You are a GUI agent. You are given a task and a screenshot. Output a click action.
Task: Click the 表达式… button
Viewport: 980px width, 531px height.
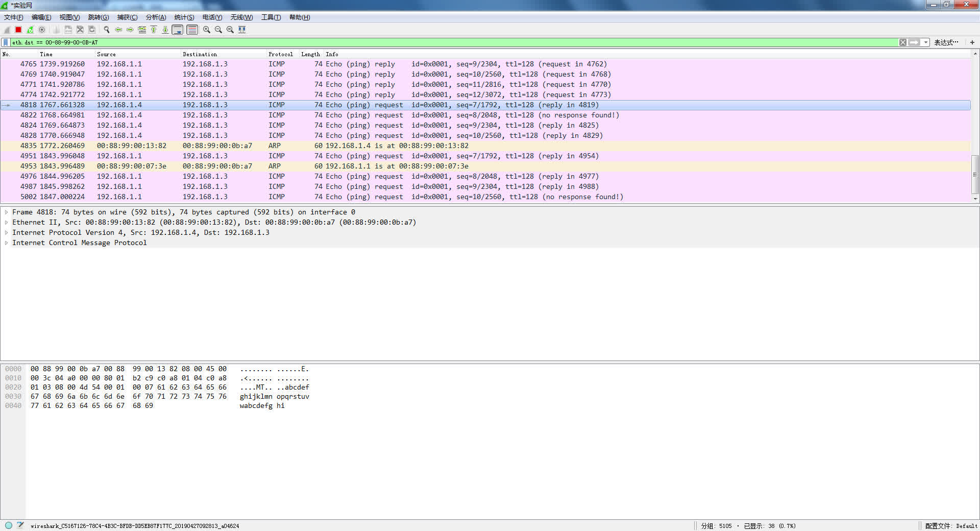946,42
